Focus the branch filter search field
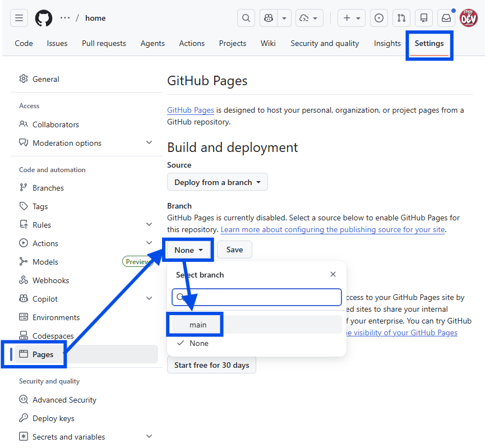 [x=257, y=297]
